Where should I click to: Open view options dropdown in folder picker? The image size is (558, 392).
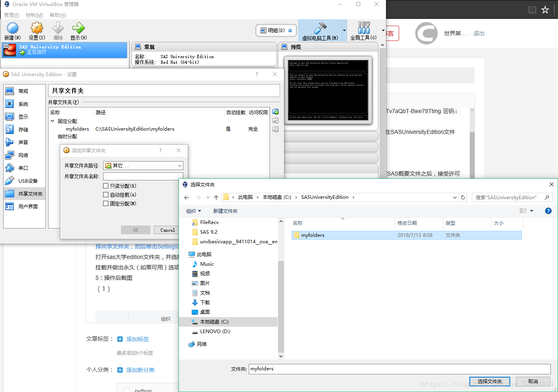tap(532, 211)
